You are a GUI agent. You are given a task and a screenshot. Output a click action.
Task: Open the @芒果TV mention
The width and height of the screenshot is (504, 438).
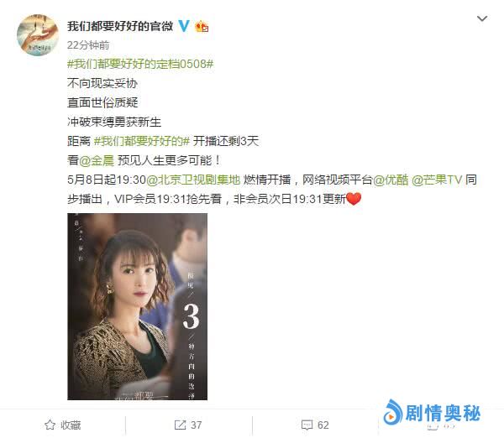click(437, 180)
